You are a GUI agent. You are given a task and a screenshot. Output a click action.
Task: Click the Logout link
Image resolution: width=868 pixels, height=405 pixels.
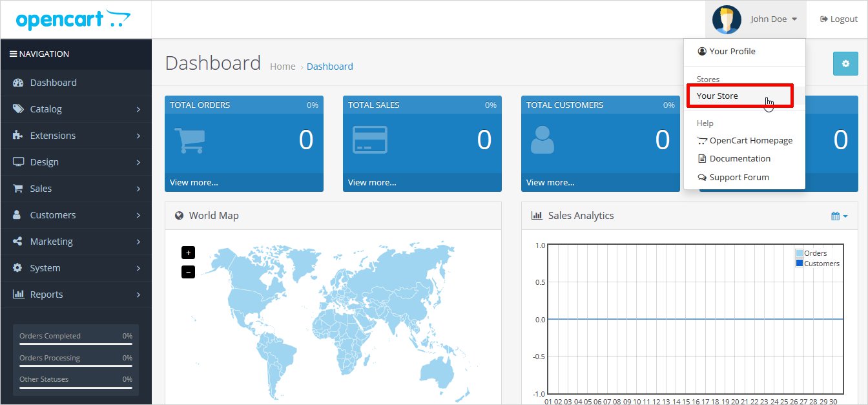point(838,19)
